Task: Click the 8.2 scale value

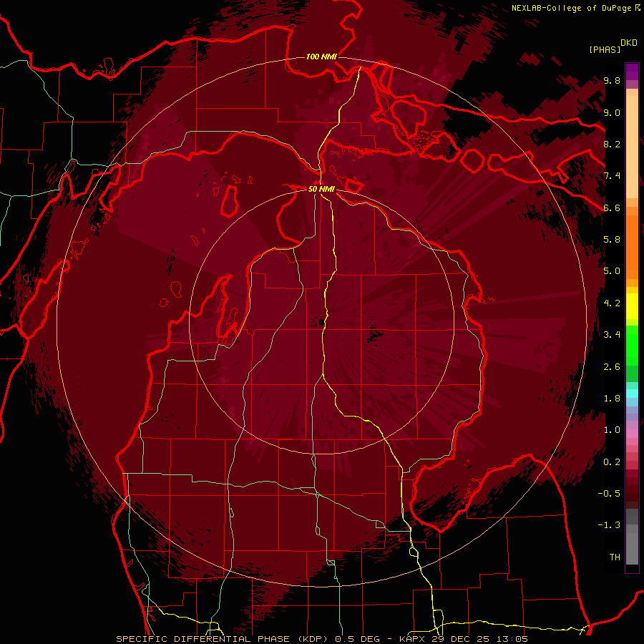Action: [612, 144]
